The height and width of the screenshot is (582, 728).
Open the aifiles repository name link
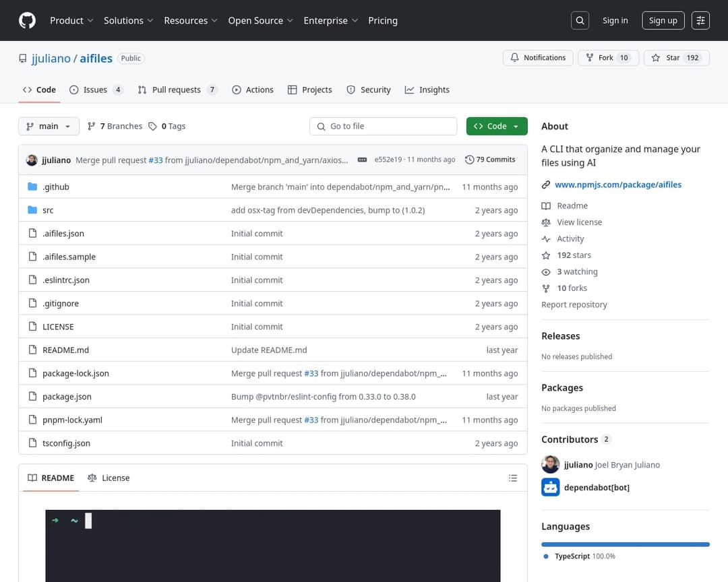coord(96,59)
